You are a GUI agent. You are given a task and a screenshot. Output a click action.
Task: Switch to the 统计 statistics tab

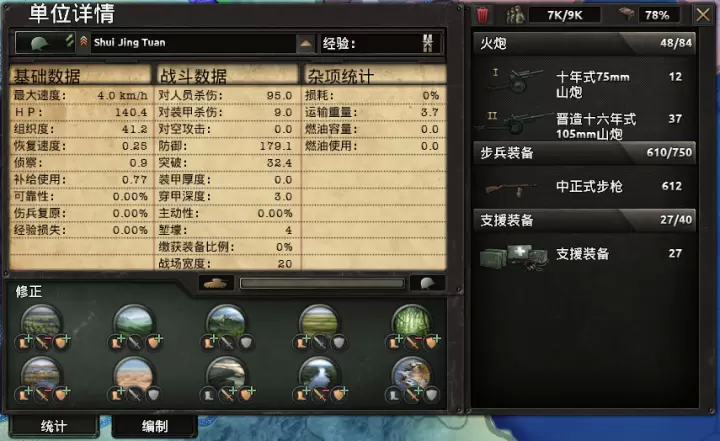coord(54,426)
